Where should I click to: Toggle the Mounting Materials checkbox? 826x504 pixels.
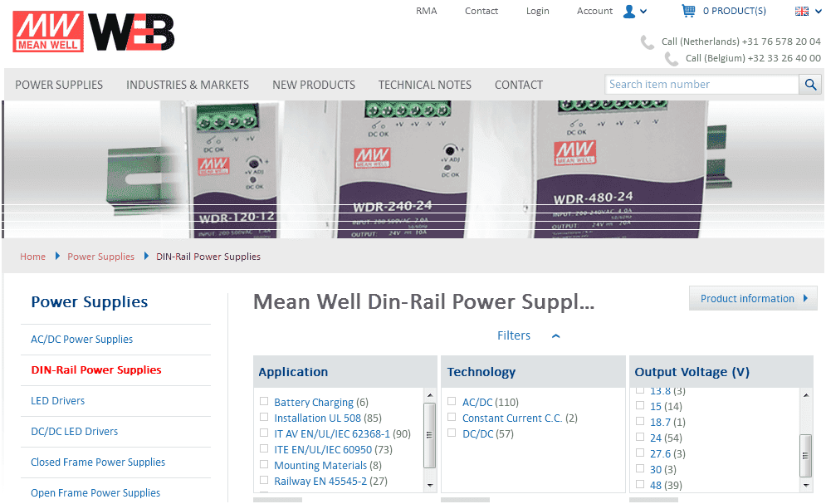click(264, 464)
